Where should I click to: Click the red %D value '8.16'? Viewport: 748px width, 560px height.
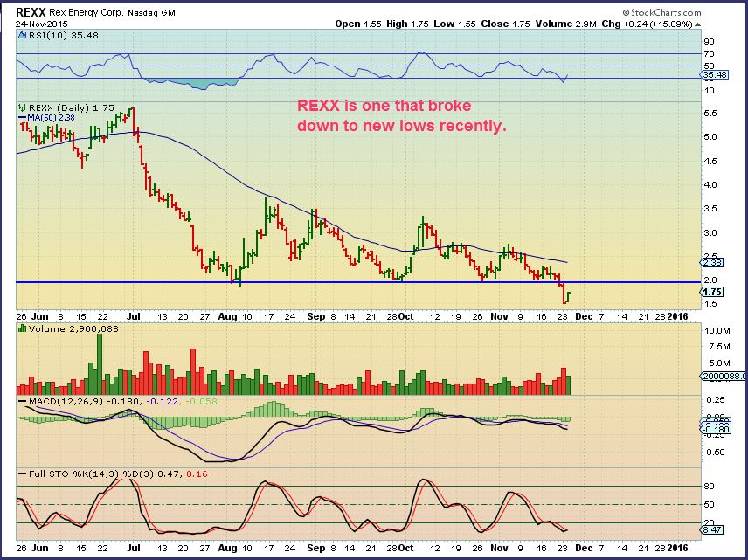pos(197,474)
